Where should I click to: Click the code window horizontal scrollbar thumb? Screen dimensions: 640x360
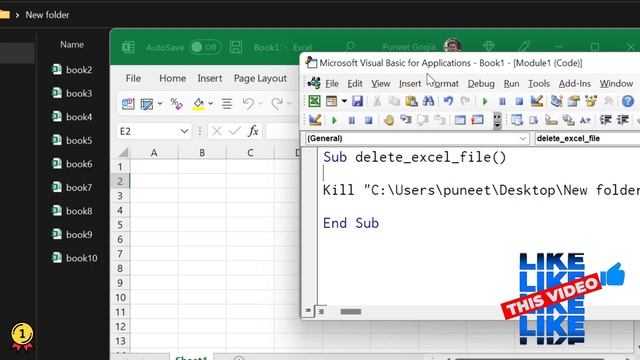(x=351, y=311)
